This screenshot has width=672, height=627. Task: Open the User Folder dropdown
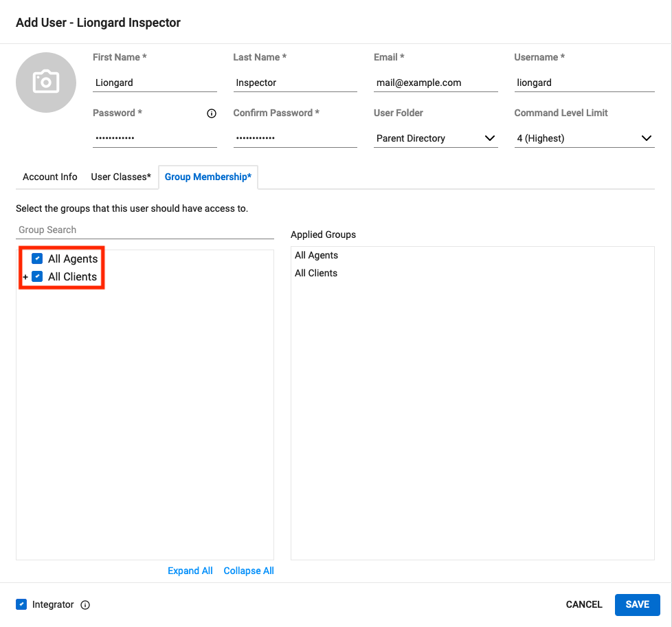(436, 138)
